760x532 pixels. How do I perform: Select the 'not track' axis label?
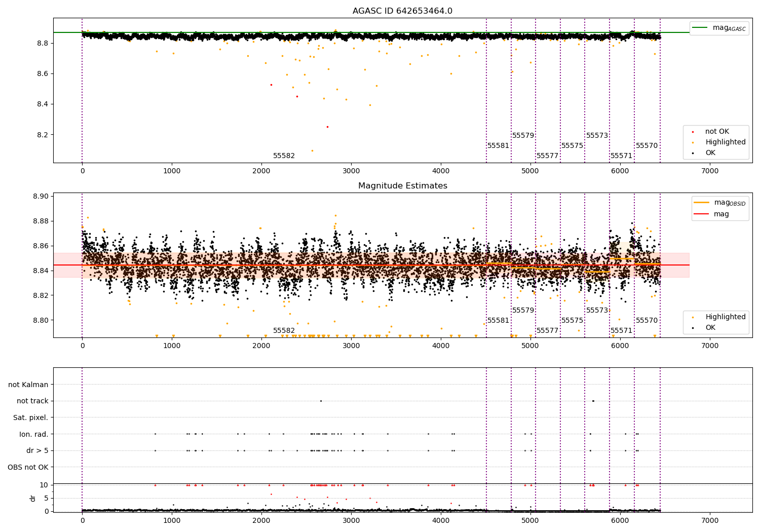tap(32, 401)
